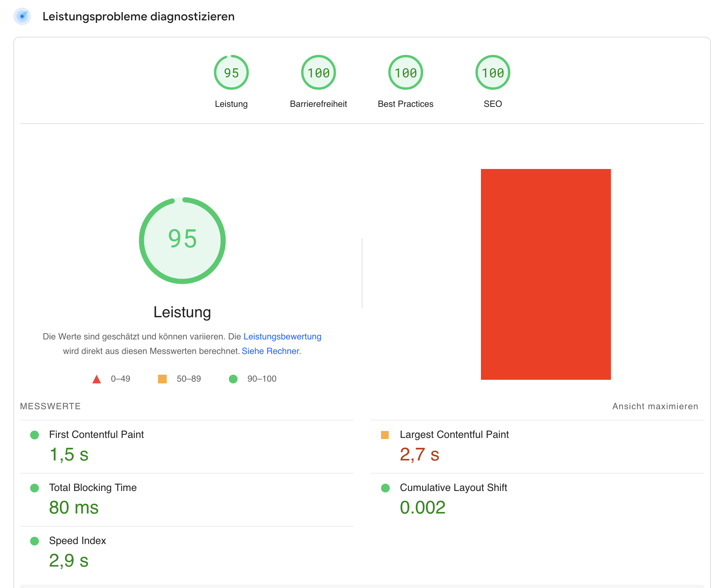Select the orange square swatch for 50–89

click(162, 379)
